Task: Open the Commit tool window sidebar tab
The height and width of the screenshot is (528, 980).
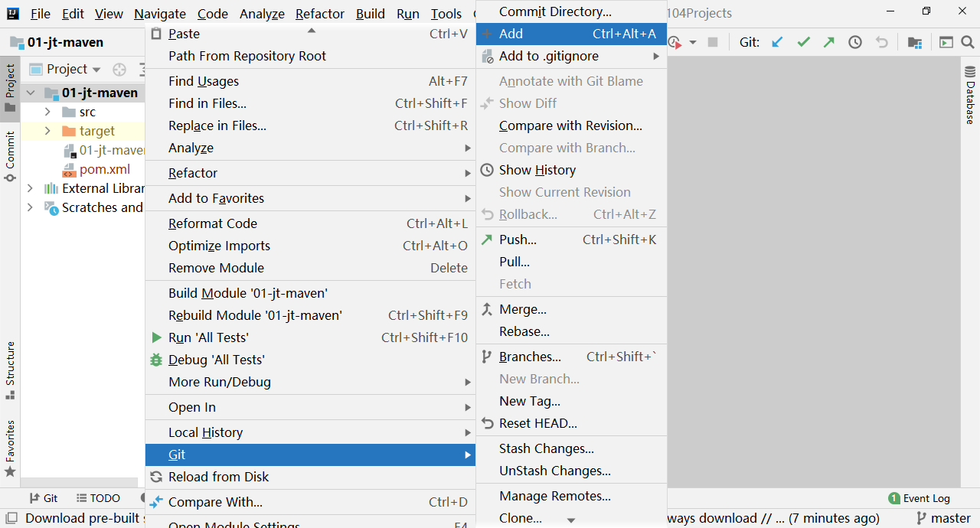Action: tap(10, 157)
